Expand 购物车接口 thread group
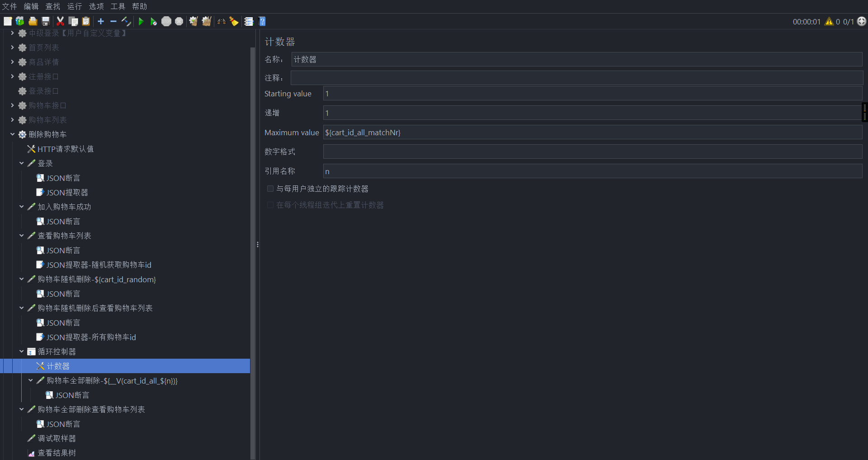 point(12,105)
